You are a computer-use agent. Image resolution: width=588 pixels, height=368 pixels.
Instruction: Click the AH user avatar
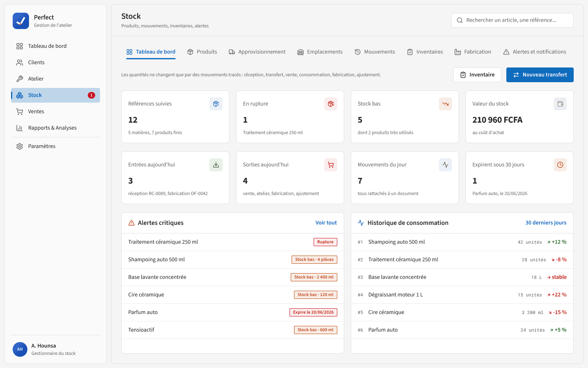point(20,349)
